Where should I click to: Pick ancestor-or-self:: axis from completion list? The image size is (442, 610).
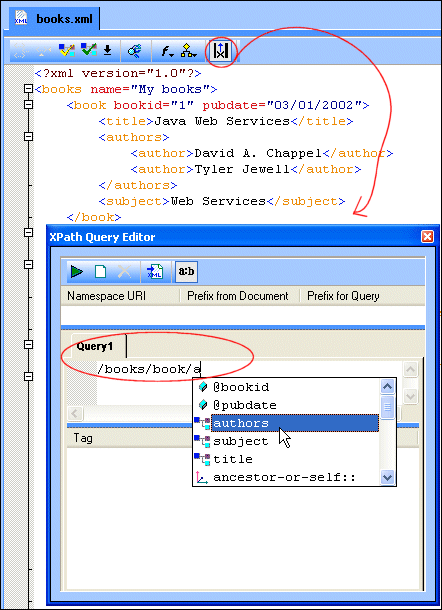coord(287,477)
